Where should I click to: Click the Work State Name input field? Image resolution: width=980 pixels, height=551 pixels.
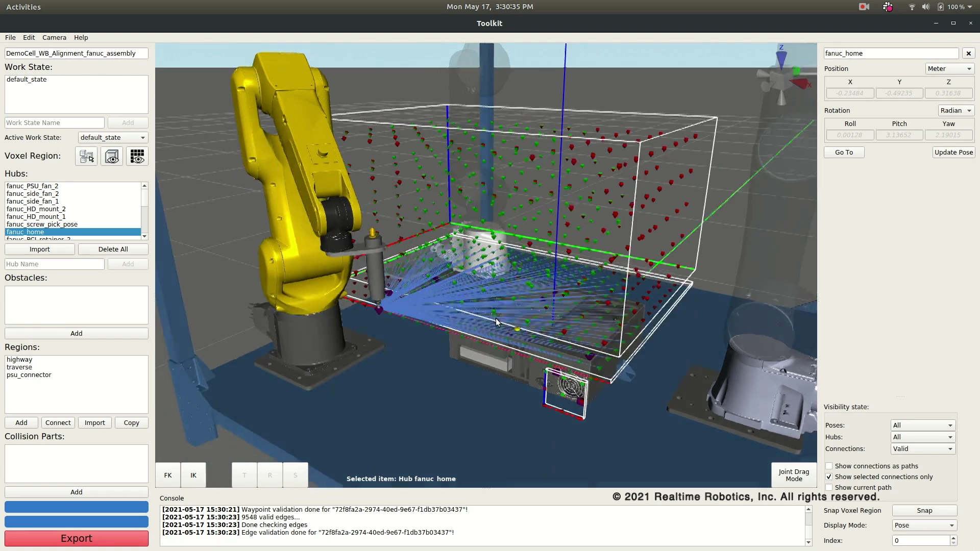[x=55, y=123]
